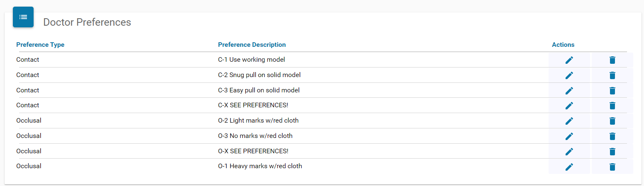Delete the O-2 Light marks preference

[612, 121]
